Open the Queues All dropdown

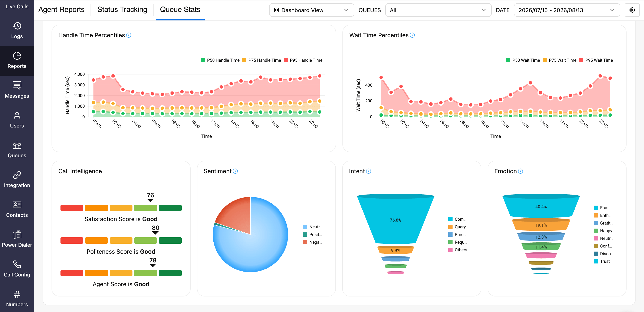coord(438,10)
